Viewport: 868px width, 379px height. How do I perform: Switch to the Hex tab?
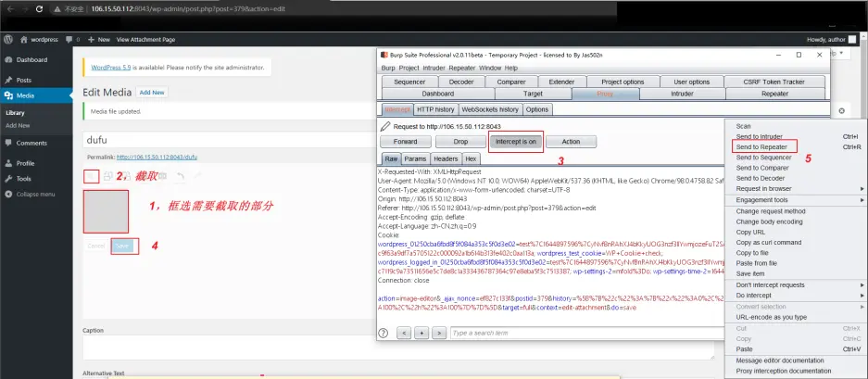[x=472, y=159]
